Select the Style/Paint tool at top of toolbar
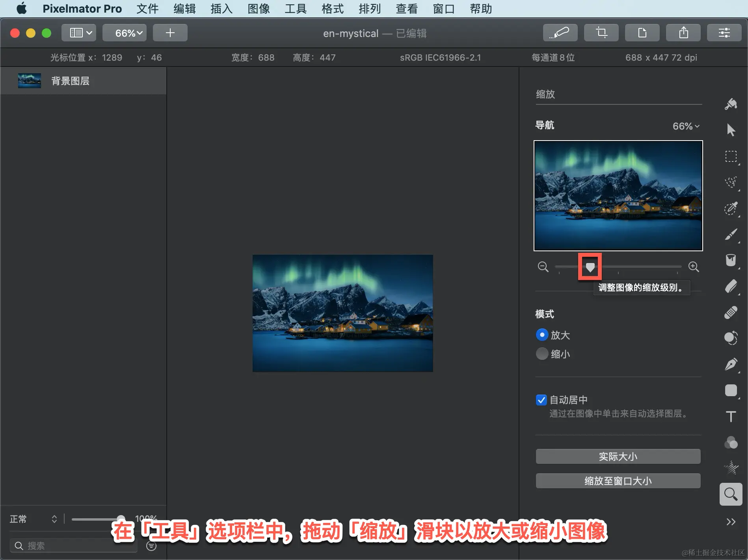The image size is (748, 560). point(731,104)
